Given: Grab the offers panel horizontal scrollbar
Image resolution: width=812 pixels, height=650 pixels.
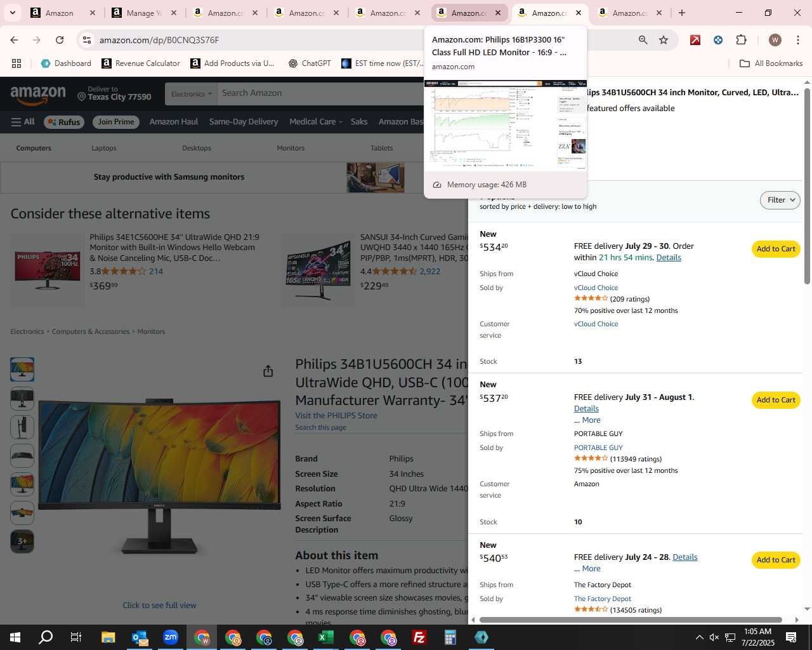Looking at the screenshot, I should pyautogui.click(x=631, y=620).
